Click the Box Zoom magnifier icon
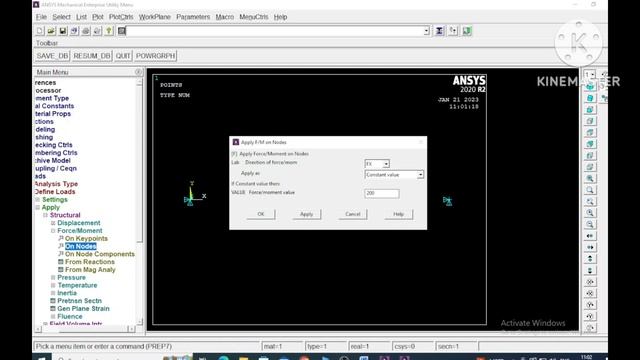 click(590, 190)
